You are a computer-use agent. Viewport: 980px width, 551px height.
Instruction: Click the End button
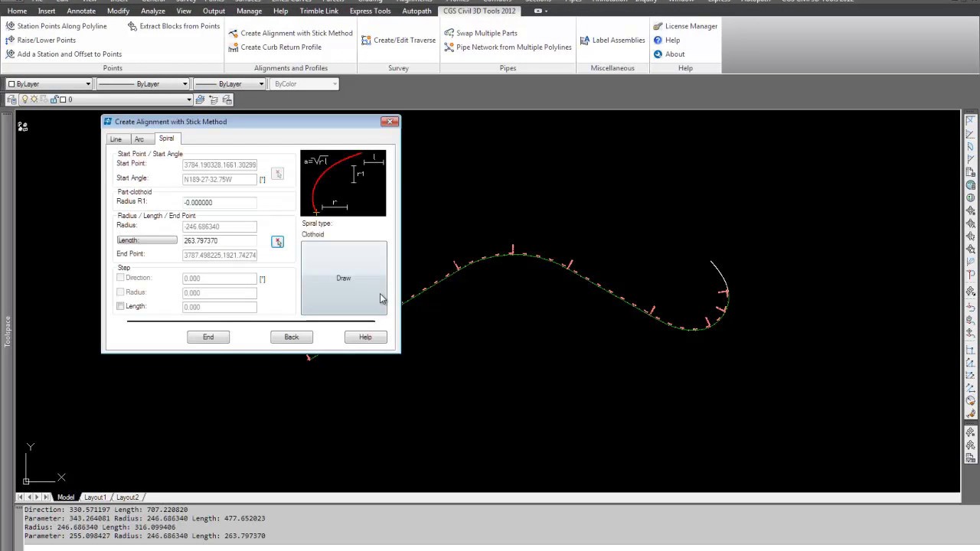click(208, 337)
